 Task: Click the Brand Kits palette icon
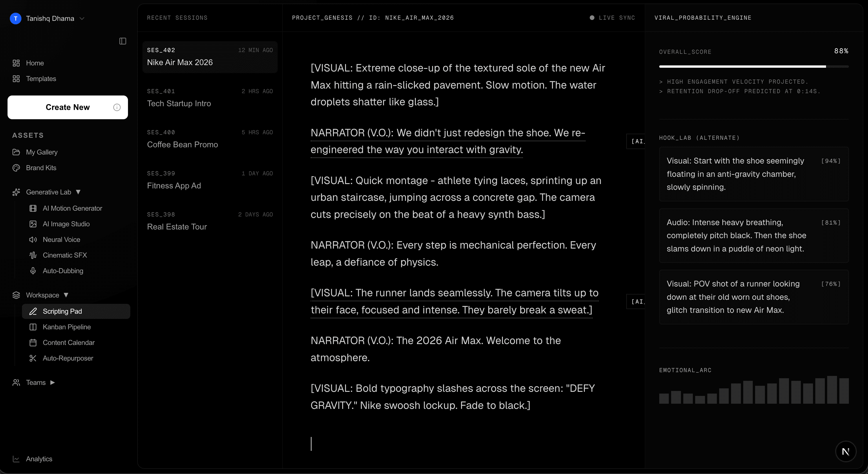pos(16,168)
